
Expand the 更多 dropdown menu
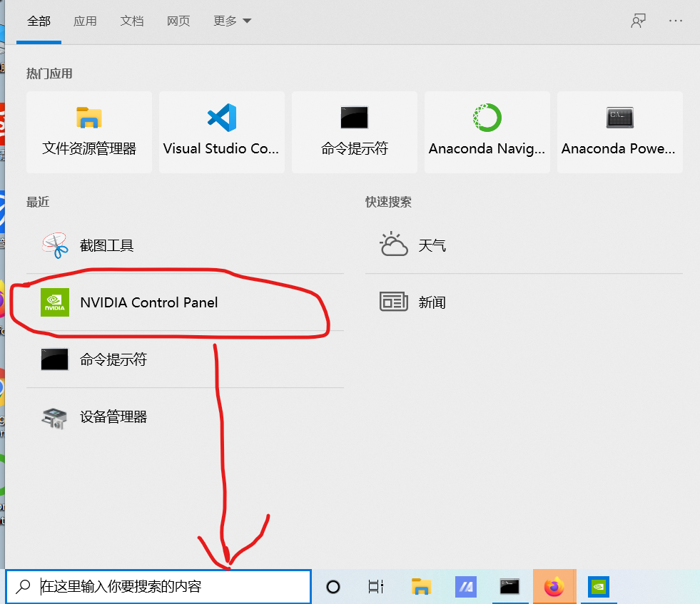(232, 21)
